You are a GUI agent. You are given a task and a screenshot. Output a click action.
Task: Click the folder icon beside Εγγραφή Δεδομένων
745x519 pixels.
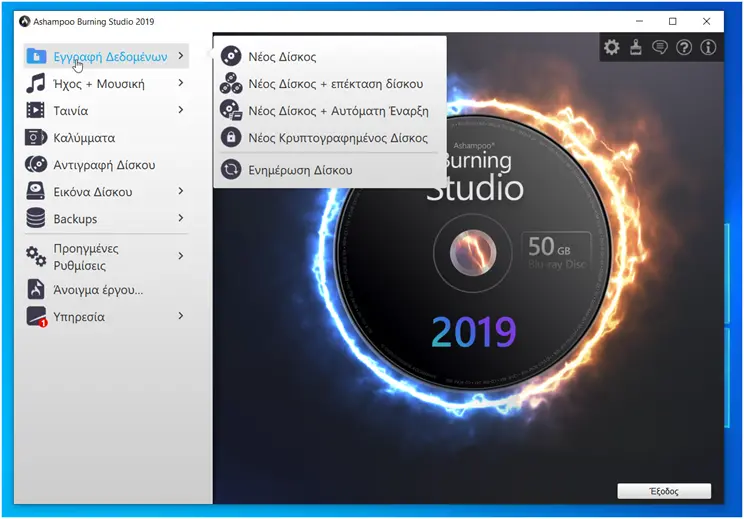click(x=36, y=56)
